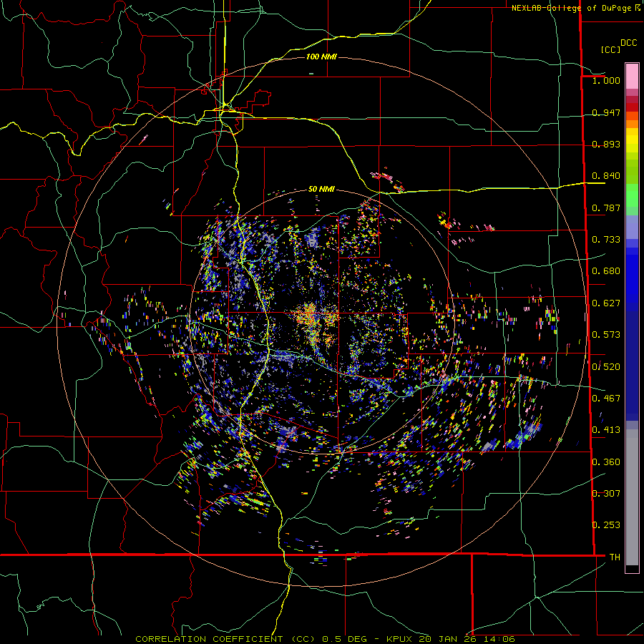
Task: Click the 100 NMI range ring label
Action: tap(321, 57)
